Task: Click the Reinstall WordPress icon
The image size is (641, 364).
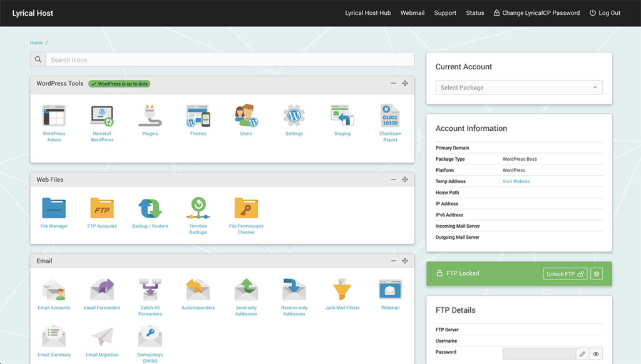Action: 102,116
